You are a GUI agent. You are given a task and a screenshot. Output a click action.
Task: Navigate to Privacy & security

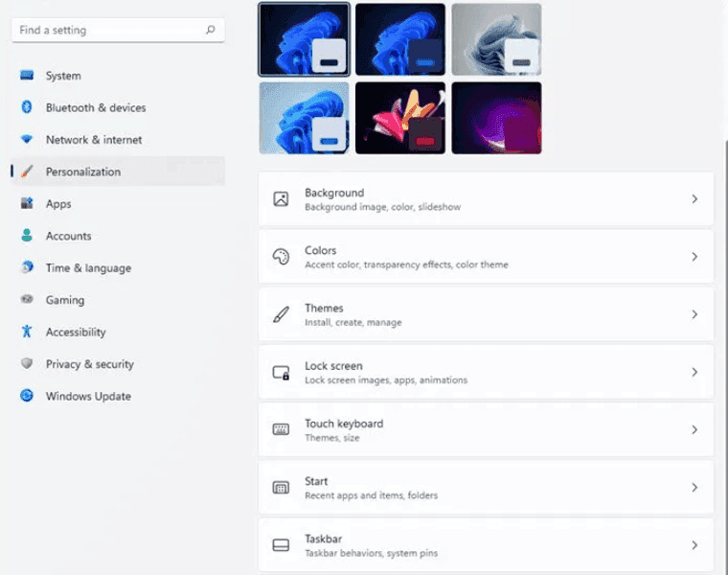[118, 363]
